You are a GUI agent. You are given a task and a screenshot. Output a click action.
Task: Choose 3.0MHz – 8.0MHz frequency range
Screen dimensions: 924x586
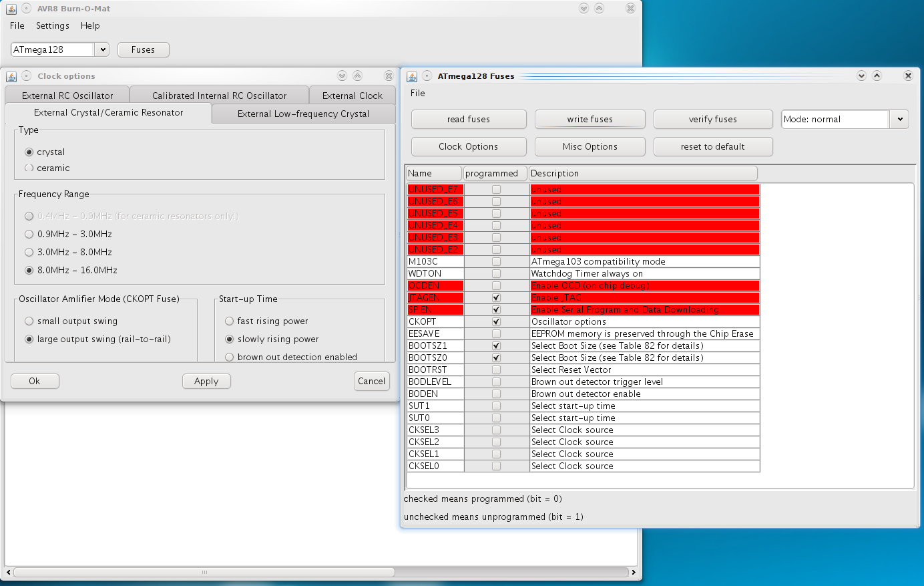[29, 253]
